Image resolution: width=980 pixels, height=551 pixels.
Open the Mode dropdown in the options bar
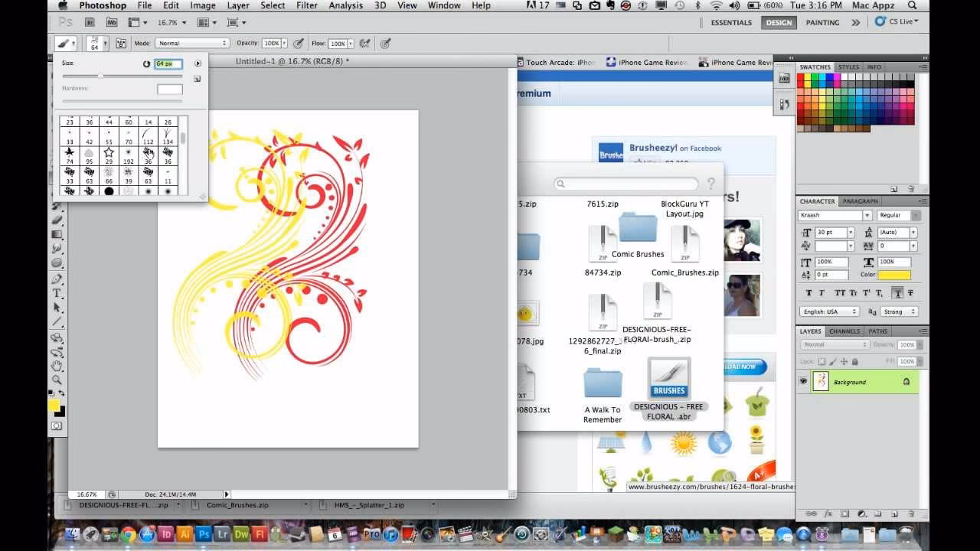click(x=191, y=43)
